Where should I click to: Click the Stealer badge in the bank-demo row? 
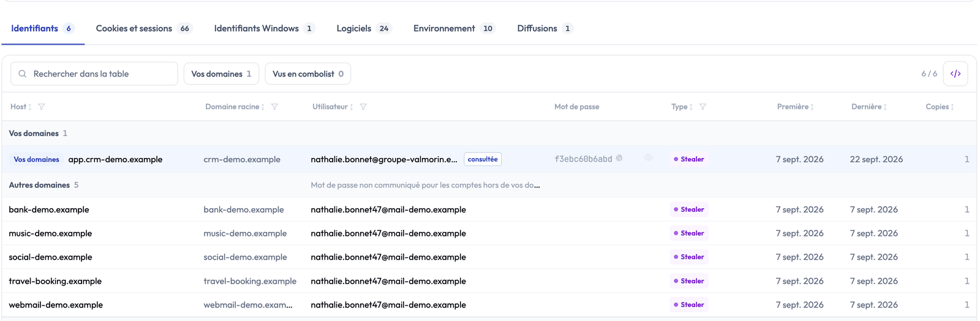coord(689,210)
